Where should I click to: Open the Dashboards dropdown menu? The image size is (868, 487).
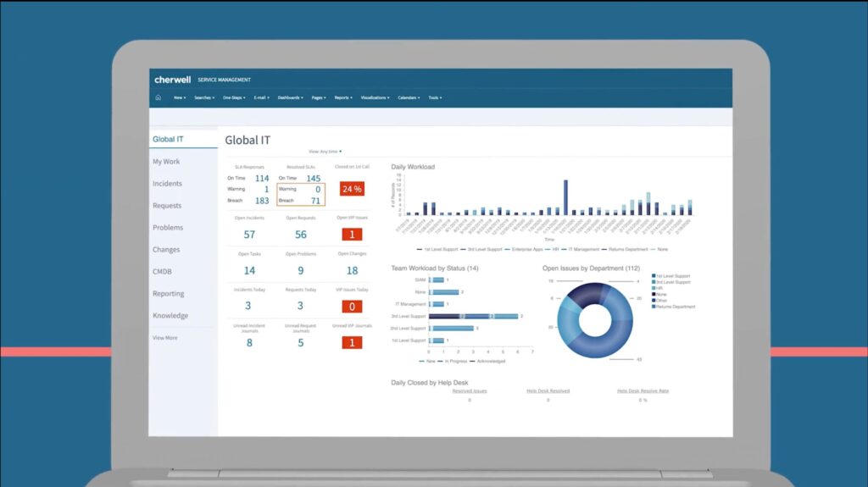click(290, 97)
